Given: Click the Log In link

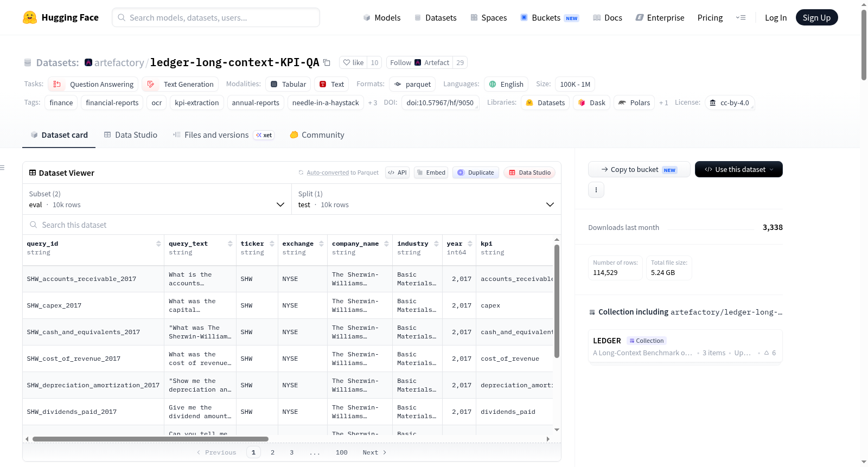Looking at the screenshot, I should [776, 17].
